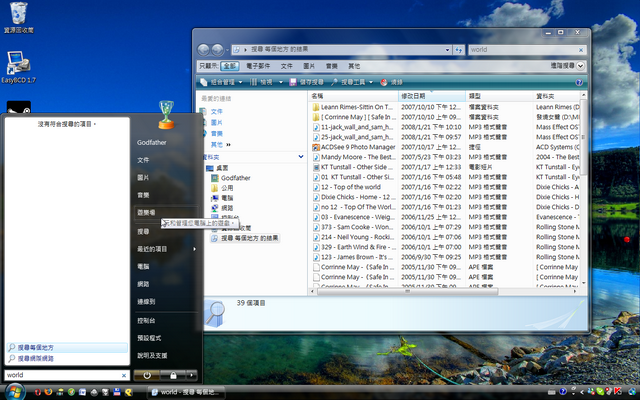Open shutdown options arrow in Start menu
This screenshot has height=400, width=640.
pos(191,375)
